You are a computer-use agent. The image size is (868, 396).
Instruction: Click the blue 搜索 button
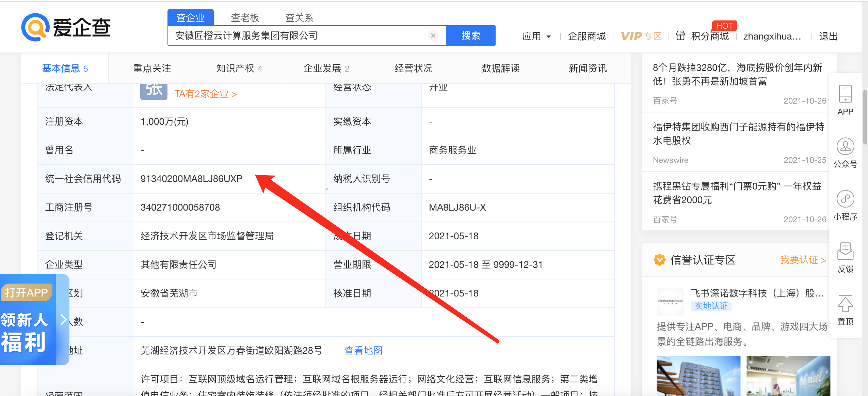pyautogui.click(x=471, y=35)
